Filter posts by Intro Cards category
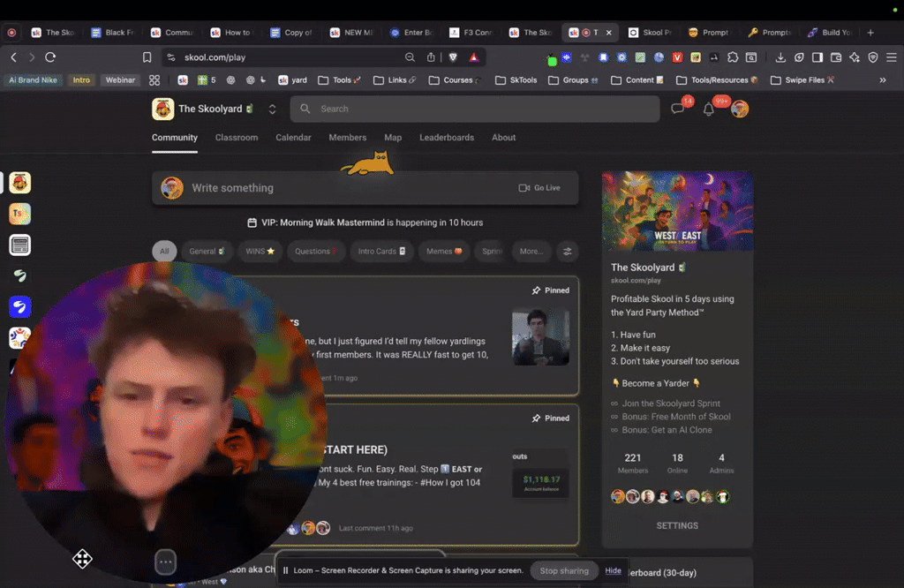The width and height of the screenshot is (904, 588). 381,252
